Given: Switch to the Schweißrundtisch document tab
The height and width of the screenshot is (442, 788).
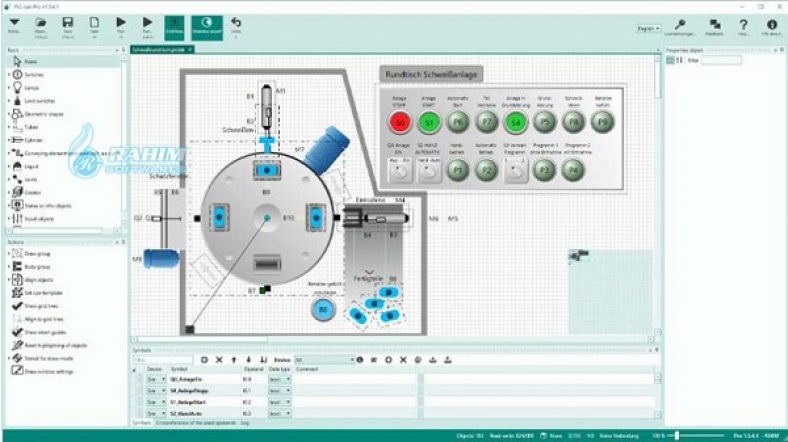Looking at the screenshot, I should (x=159, y=50).
